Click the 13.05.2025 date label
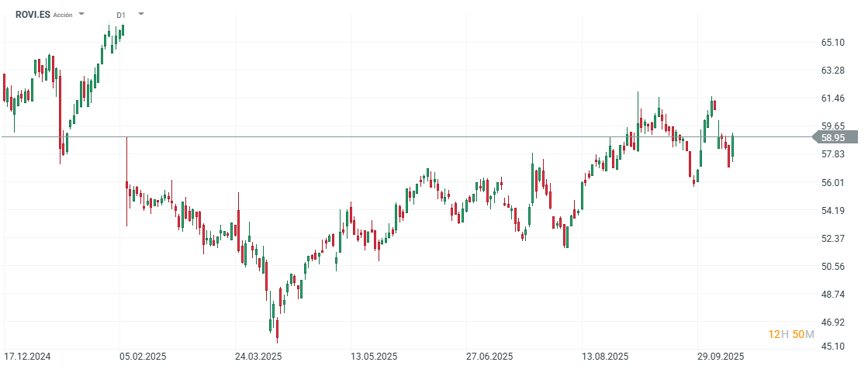Image resolution: width=868 pixels, height=369 pixels. point(374,357)
